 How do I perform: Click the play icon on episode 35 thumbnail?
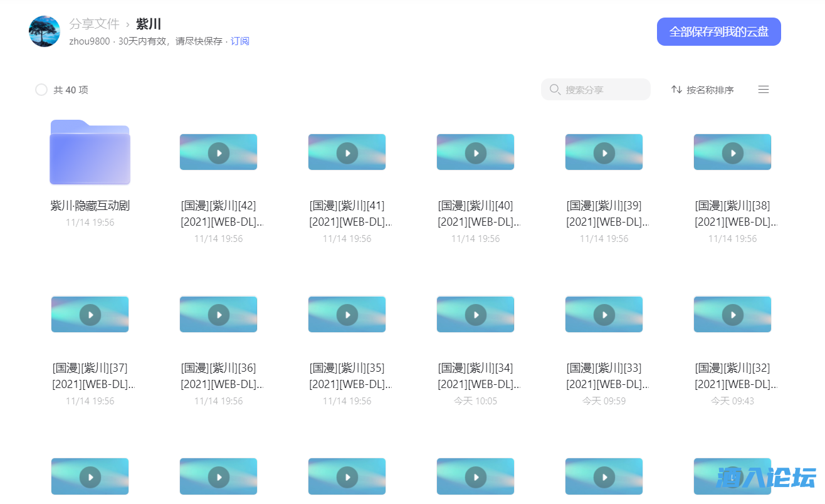point(347,314)
